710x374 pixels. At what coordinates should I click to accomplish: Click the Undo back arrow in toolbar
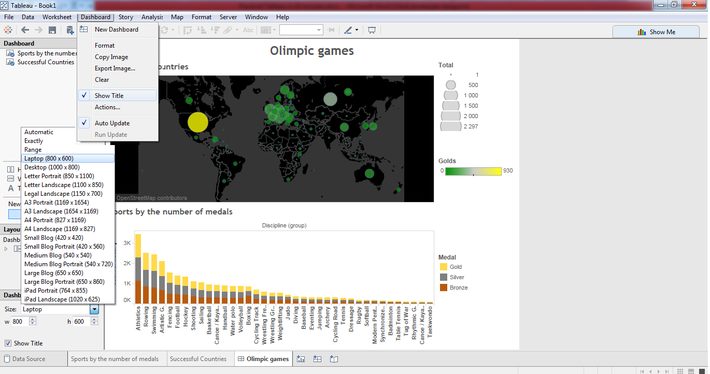tap(25, 30)
